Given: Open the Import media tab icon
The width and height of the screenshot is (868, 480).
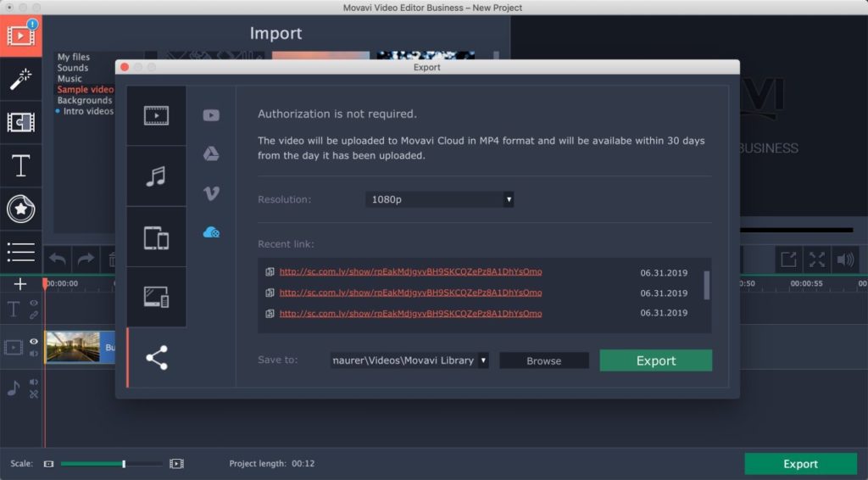Looking at the screenshot, I should (20, 36).
